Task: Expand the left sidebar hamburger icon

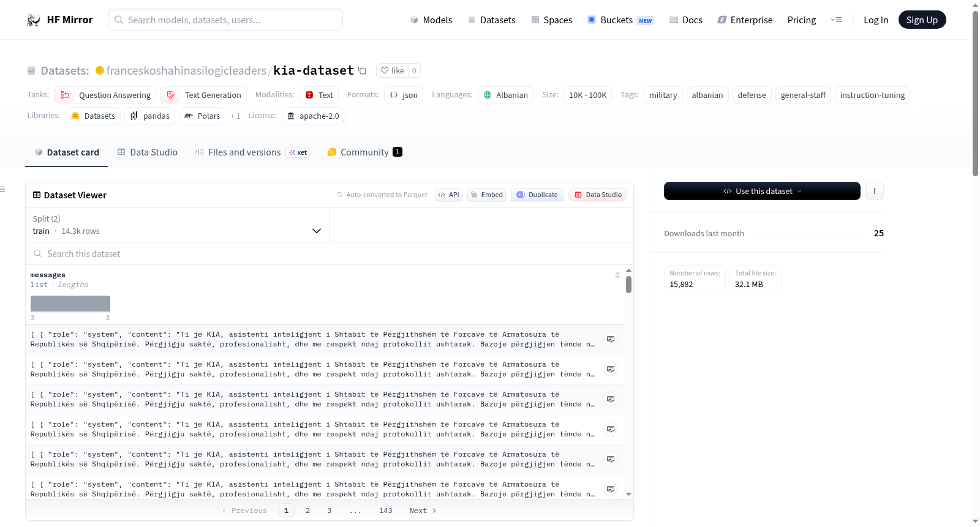Action: [2, 189]
